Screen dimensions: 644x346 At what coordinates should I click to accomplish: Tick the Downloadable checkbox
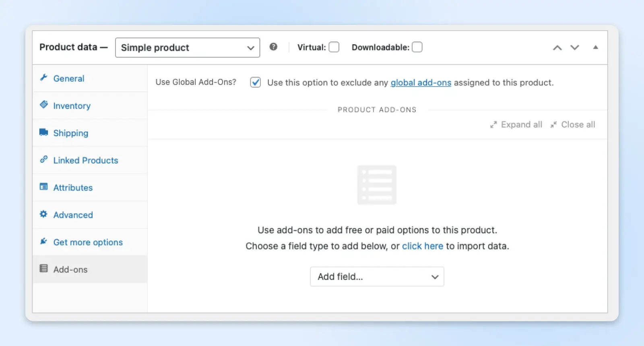coord(417,47)
